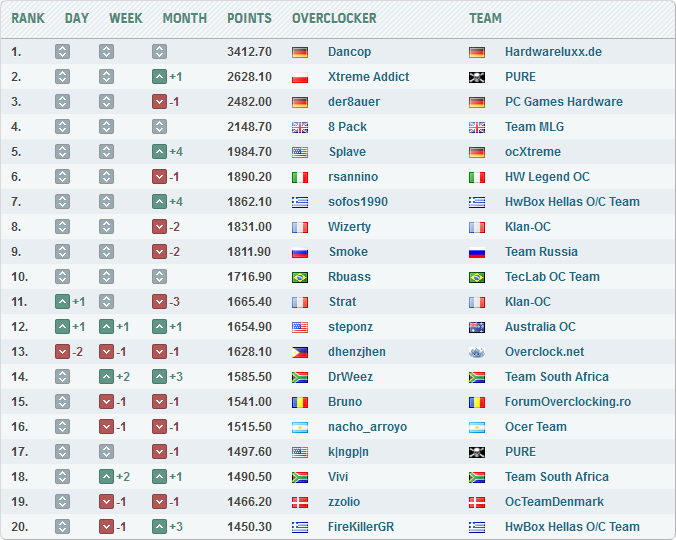Open Team MLG team link
Viewport: 676px width, 540px height.
(x=534, y=127)
